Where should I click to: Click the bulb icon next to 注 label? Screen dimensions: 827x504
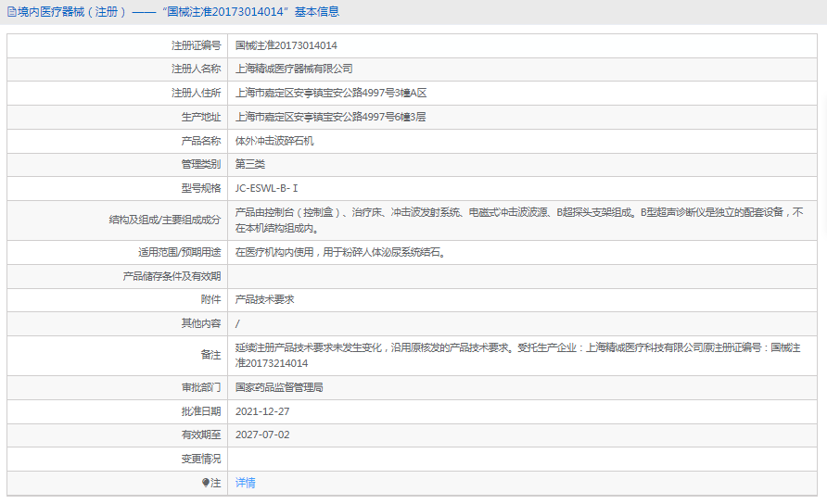click(x=206, y=483)
